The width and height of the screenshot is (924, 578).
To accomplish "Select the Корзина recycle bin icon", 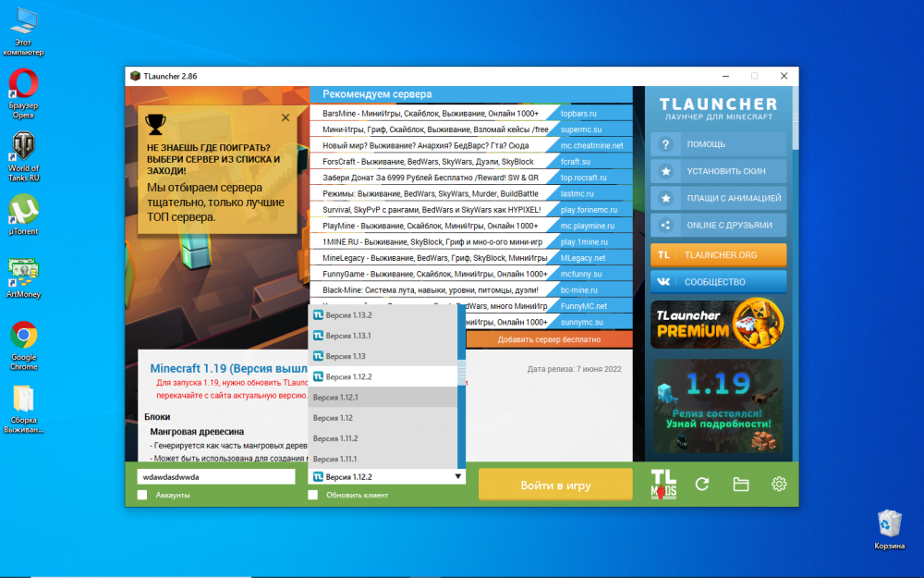I will pos(889,529).
